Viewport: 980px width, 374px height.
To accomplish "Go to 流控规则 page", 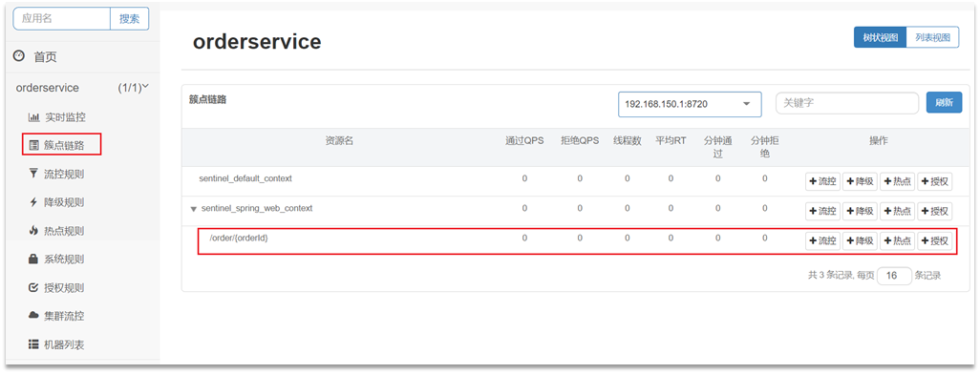I will pos(64,175).
